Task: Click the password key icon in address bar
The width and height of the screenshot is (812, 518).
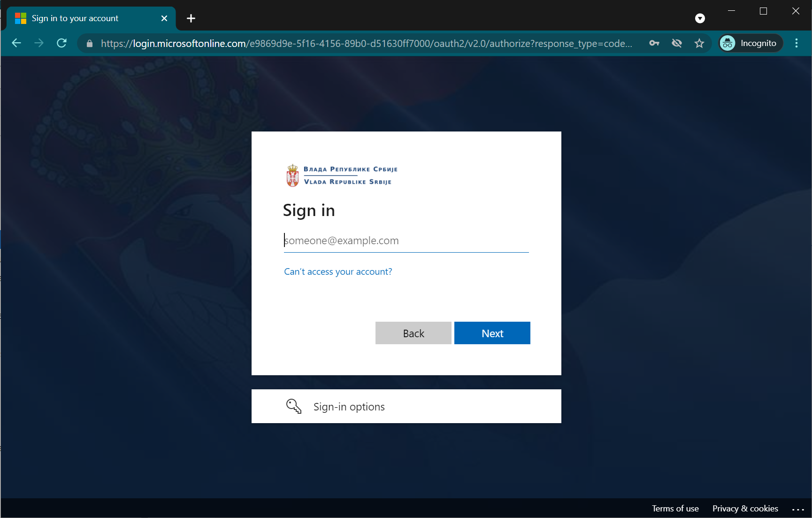Action: point(654,43)
